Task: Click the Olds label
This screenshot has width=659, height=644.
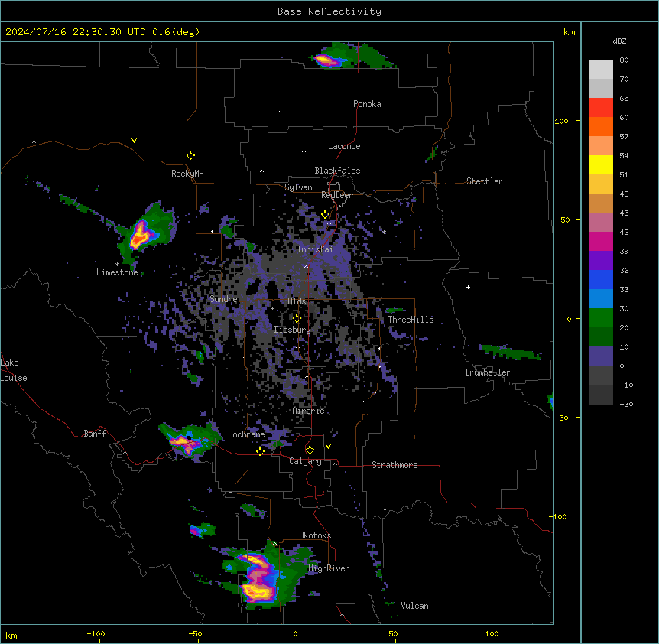Action: [297, 301]
